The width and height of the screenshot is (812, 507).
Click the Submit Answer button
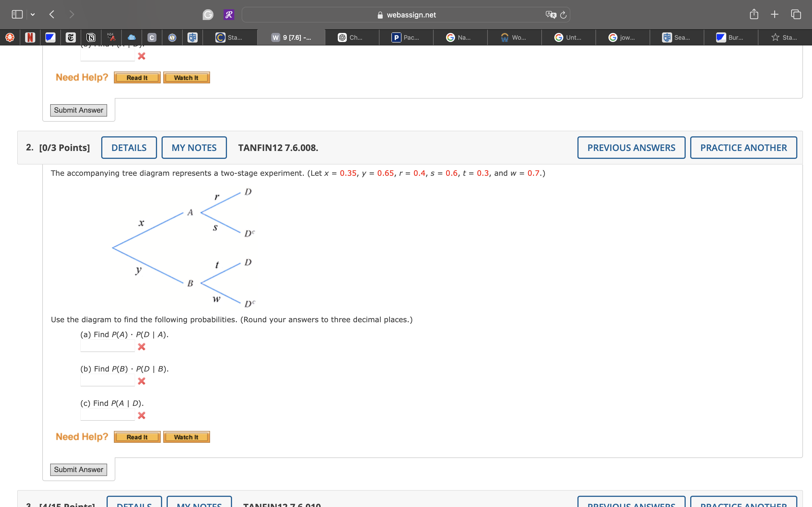click(78, 468)
